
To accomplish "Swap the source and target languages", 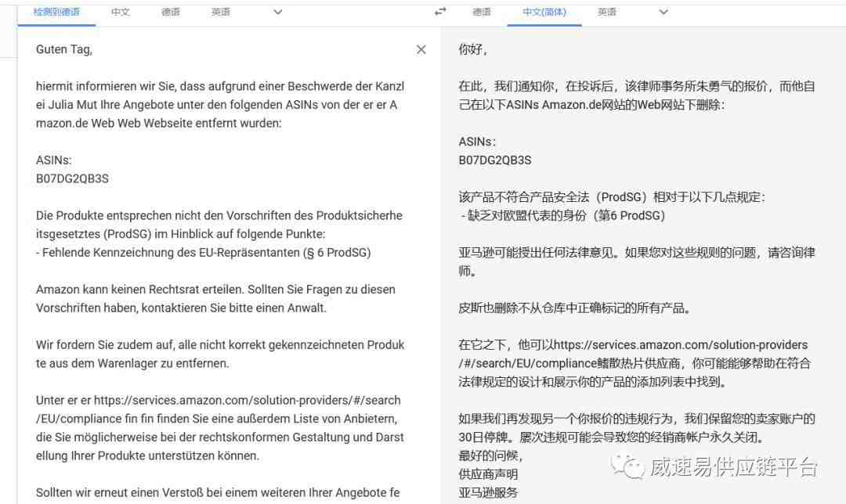I will (x=440, y=11).
